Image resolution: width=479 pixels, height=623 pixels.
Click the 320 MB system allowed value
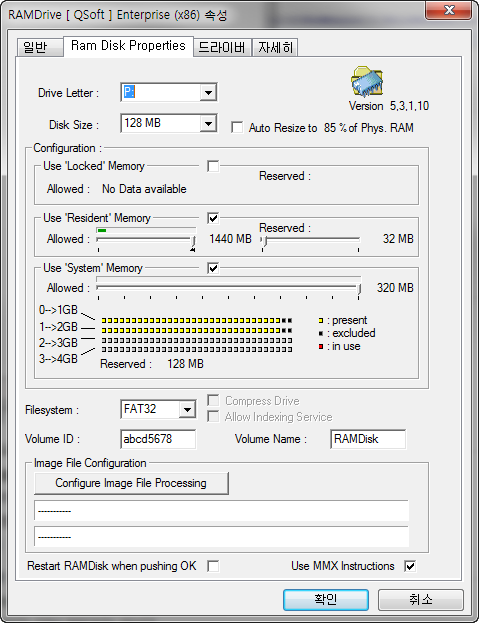point(395,288)
